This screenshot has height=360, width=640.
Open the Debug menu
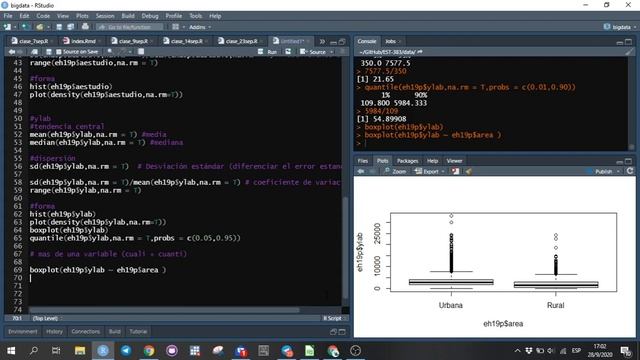tap(150, 16)
